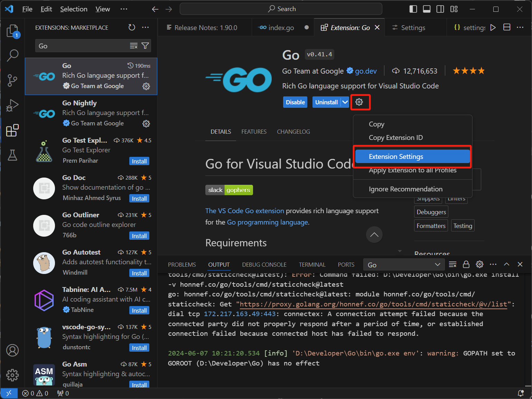Switch to the PROBLEMS panel tab
This screenshot has width=532, height=399.
click(182, 265)
